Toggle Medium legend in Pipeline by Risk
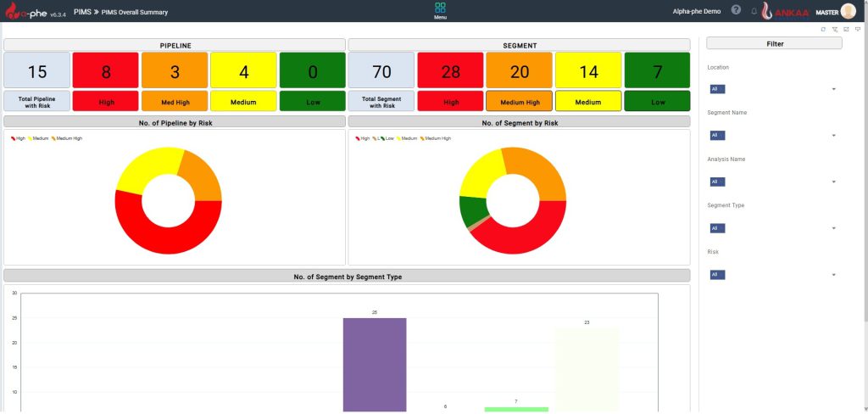868x414 pixels. pyautogui.click(x=39, y=138)
